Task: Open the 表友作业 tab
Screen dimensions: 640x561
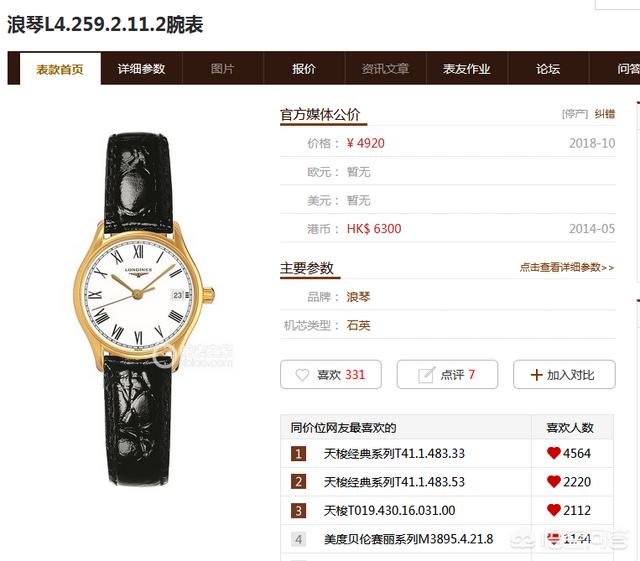Action: point(467,69)
